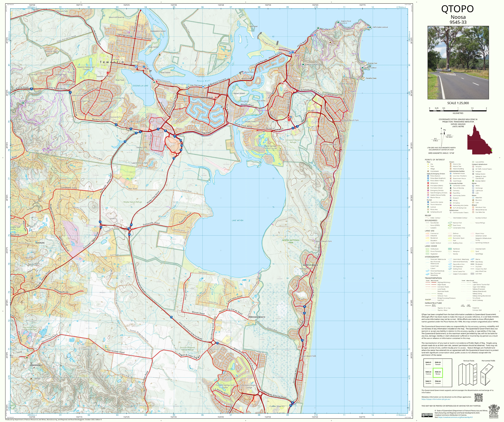The image size is (504, 422).
Task: Click the Place of Worship legend icon
Action: point(450,188)
